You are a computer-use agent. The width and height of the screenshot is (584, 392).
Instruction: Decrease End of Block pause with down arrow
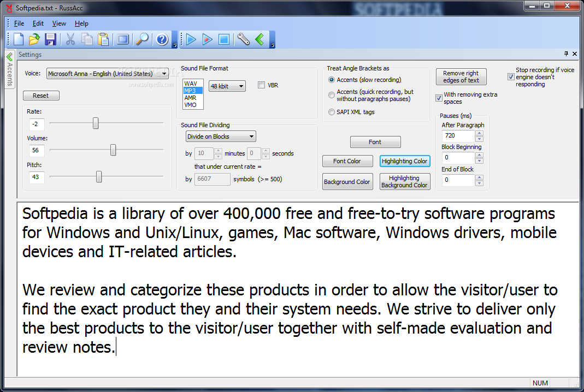pyautogui.click(x=480, y=183)
